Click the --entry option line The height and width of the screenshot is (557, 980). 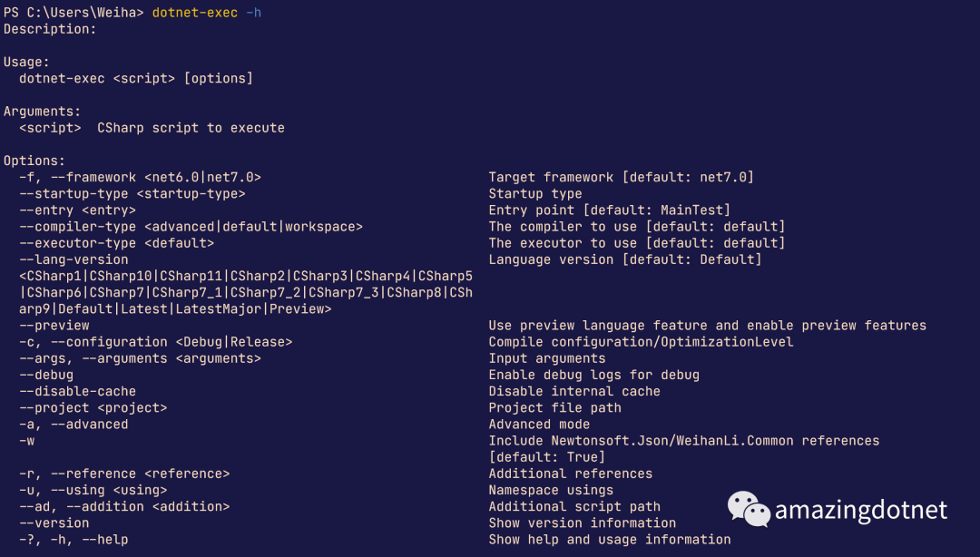[x=77, y=210]
